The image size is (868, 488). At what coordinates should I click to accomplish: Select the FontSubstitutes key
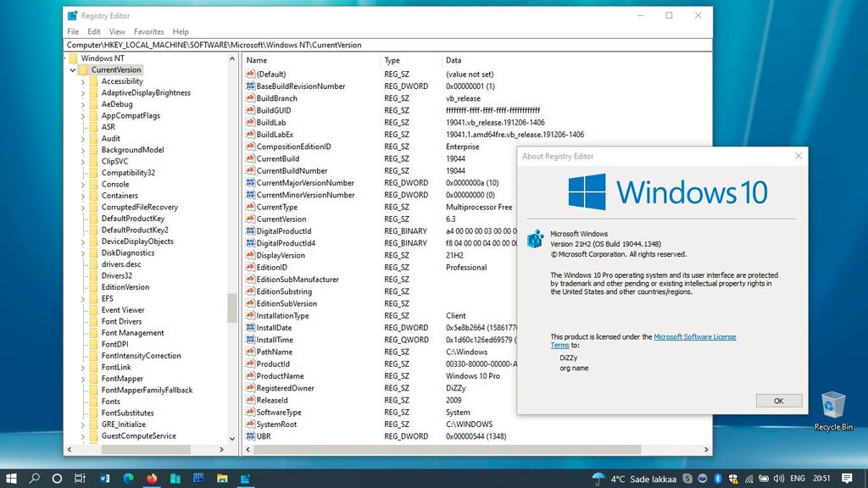pos(127,413)
